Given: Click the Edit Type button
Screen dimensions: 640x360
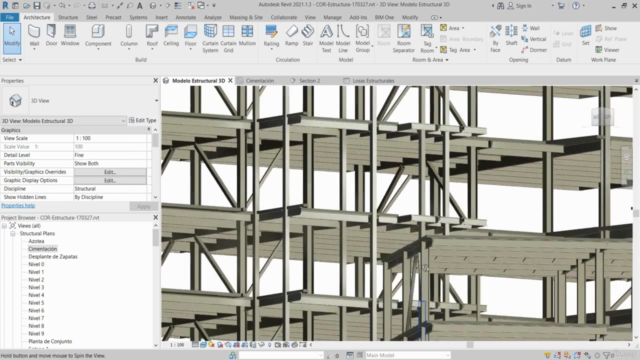Looking at the screenshot, I should click(142, 120).
